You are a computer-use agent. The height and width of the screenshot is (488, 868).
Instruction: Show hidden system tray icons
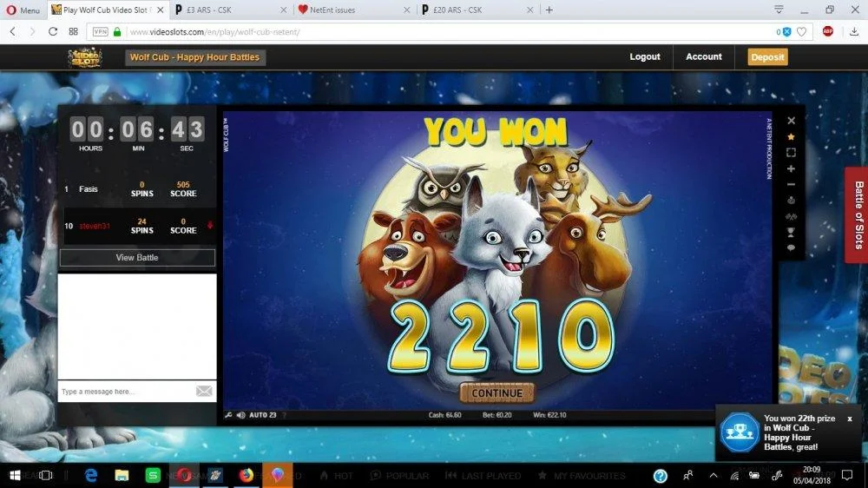[713, 475]
